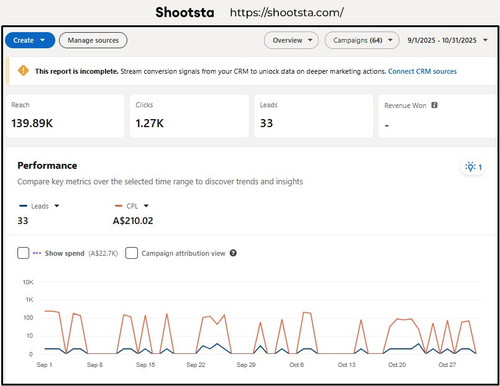Click the Sep 15 axis date label
The image size is (500, 386).
(145, 365)
